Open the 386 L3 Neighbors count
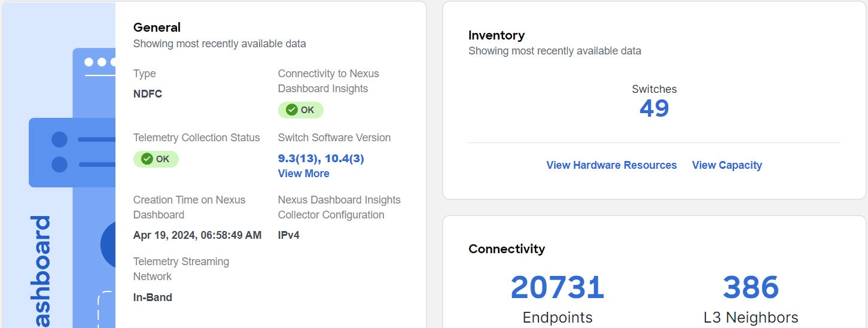 pyautogui.click(x=751, y=288)
